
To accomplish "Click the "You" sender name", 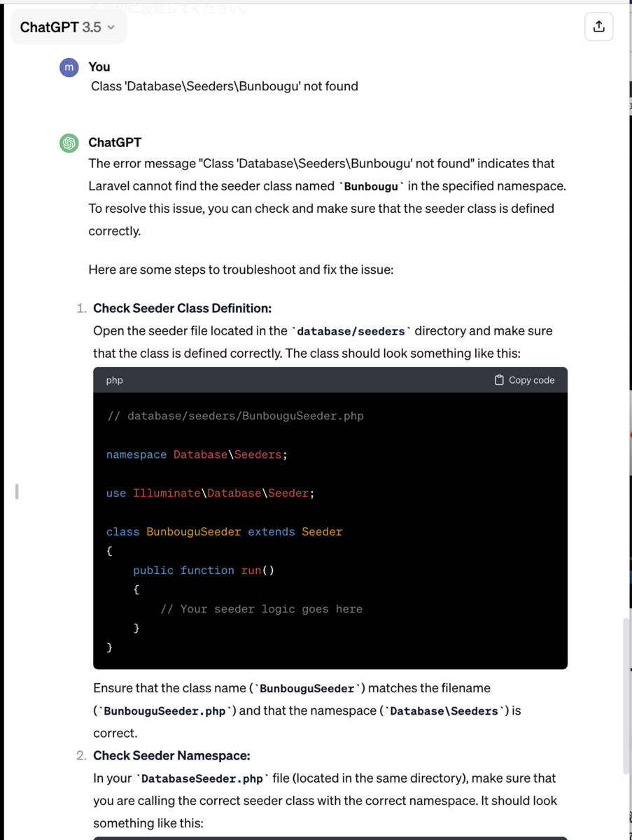I will click(x=99, y=66).
